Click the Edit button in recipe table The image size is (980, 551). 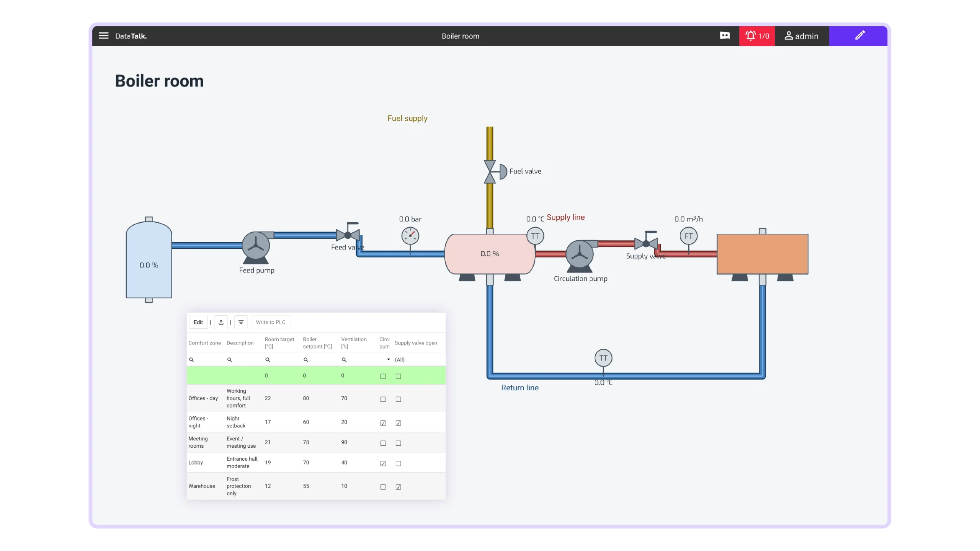point(198,322)
